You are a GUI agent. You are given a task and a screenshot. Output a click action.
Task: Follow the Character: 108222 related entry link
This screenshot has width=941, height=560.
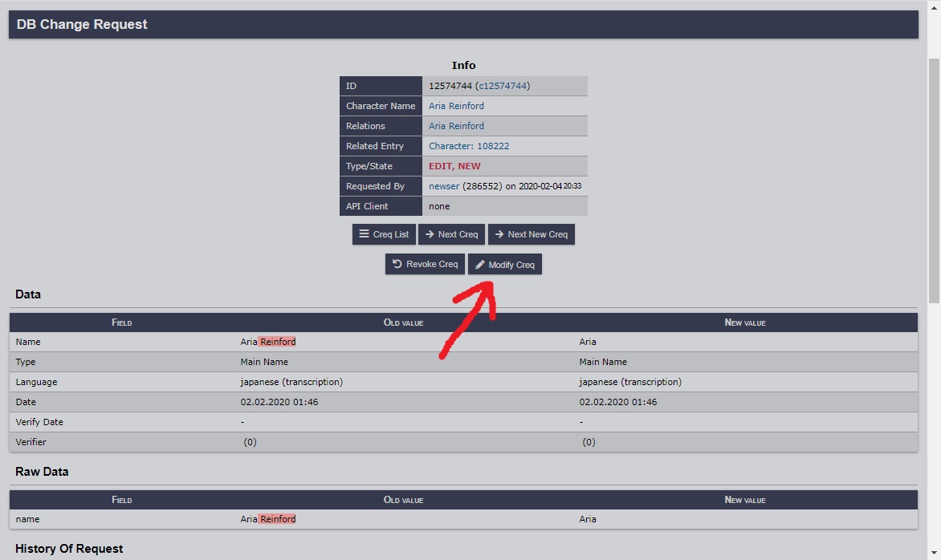pyautogui.click(x=469, y=146)
